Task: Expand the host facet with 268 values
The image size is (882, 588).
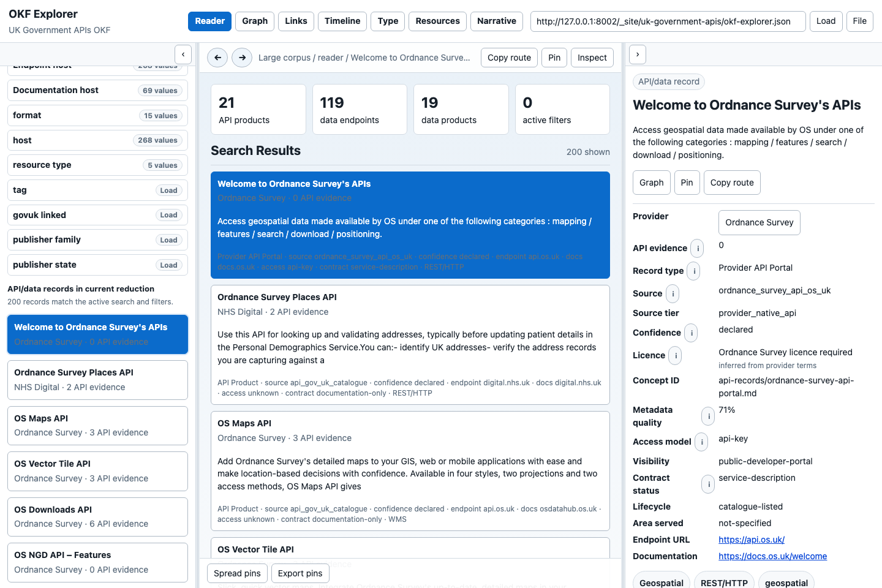Action: coord(98,140)
